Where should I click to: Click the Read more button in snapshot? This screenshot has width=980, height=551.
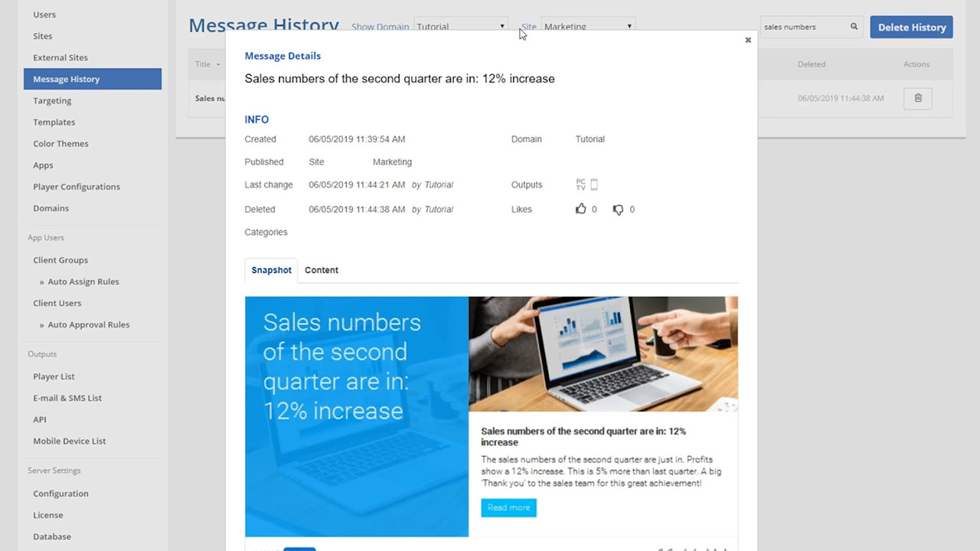508,507
